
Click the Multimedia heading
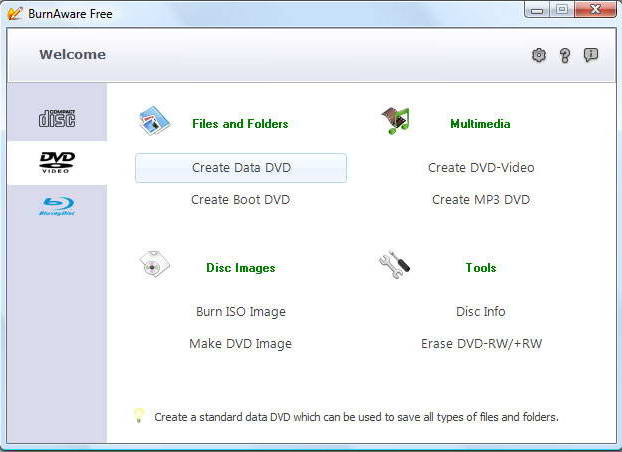(480, 124)
